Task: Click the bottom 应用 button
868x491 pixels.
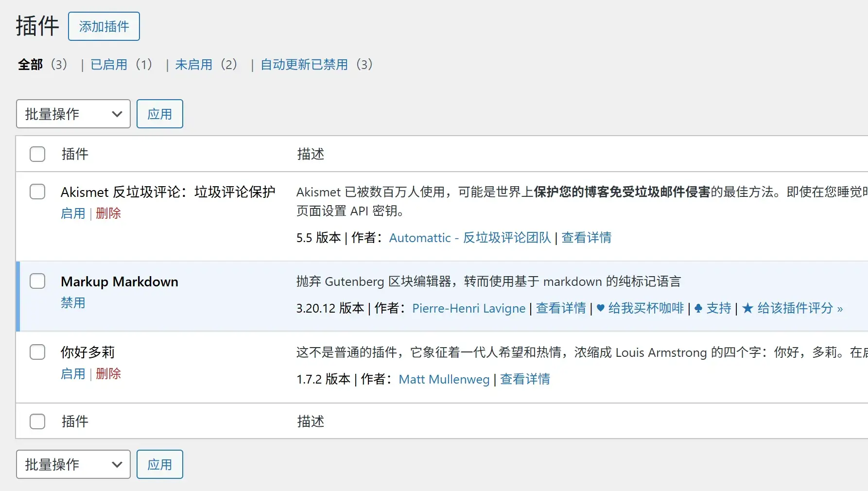Action: point(159,464)
